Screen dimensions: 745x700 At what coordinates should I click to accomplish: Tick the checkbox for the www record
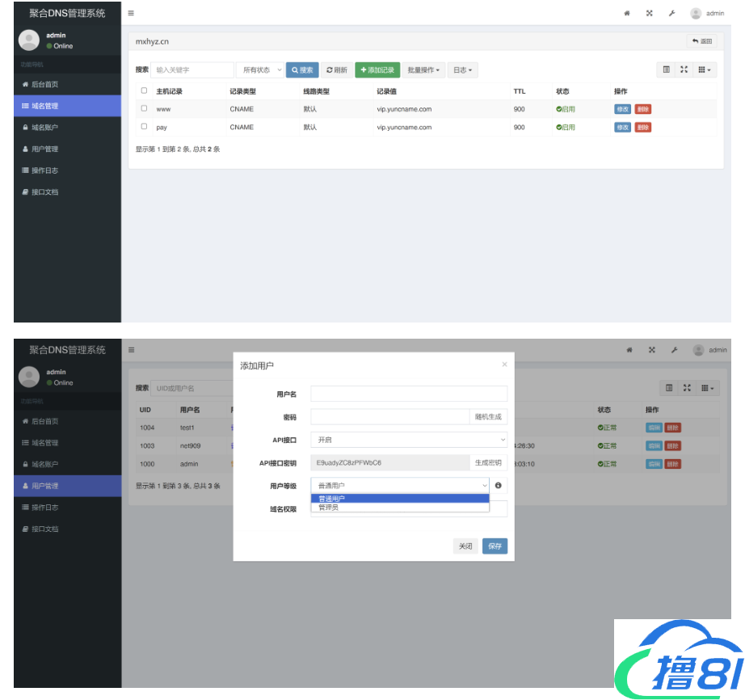tap(144, 108)
